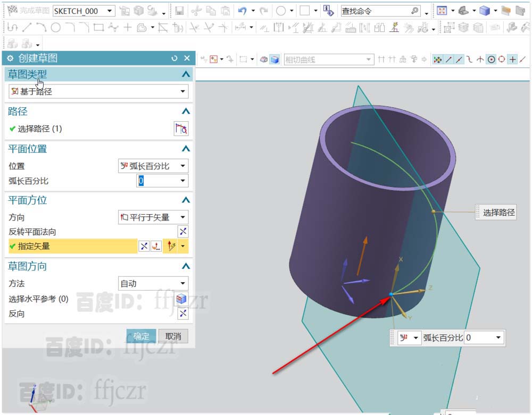Collapse the Plane Orientation section
The height and width of the screenshot is (415, 532).
186,200
